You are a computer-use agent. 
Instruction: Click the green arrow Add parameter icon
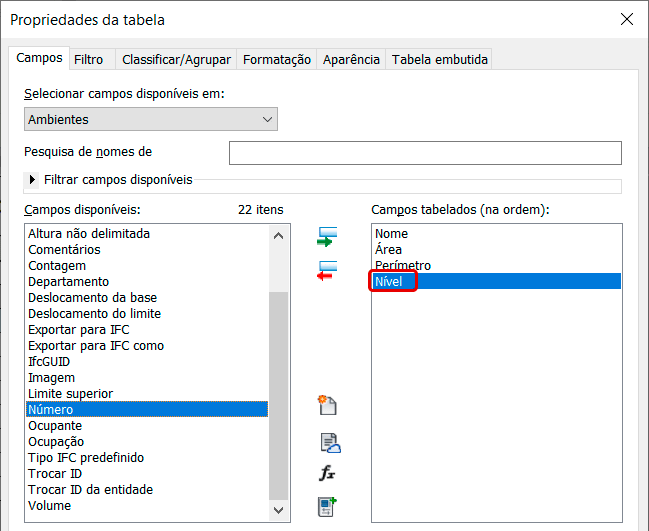(327, 237)
